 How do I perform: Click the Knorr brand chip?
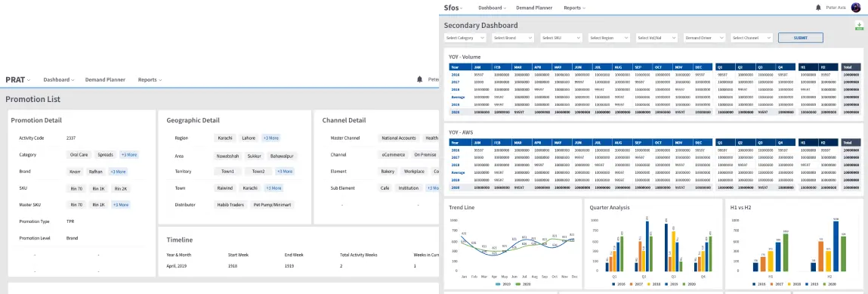(76, 172)
